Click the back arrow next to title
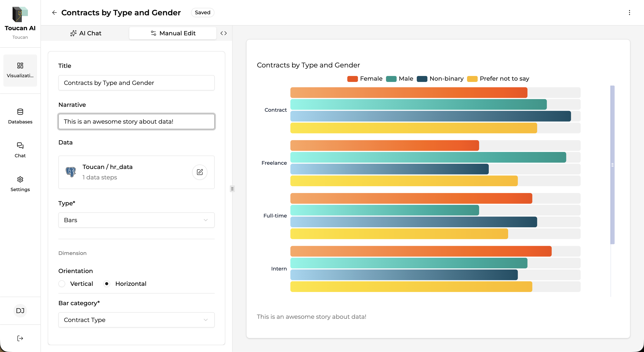 (x=54, y=13)
